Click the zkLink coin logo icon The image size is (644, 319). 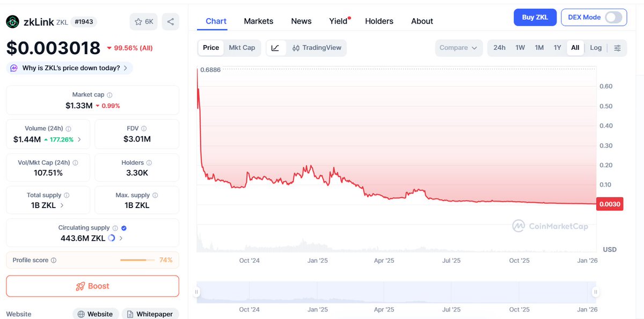13,21
